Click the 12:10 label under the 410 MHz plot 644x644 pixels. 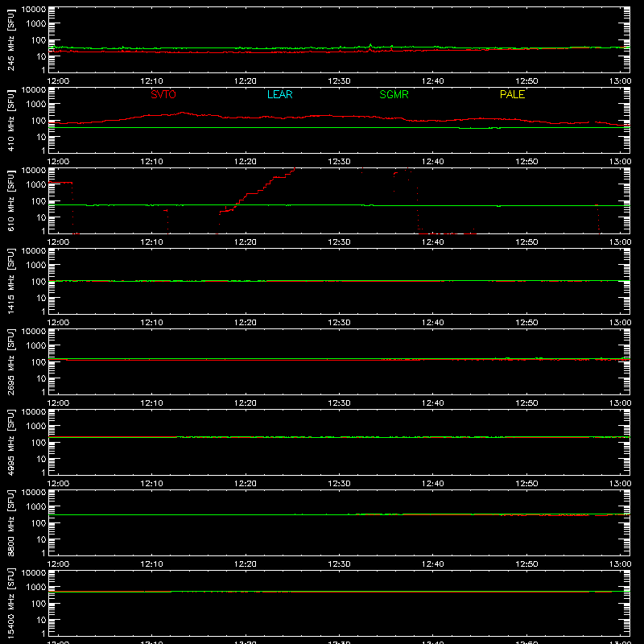(x=151, y=162)
